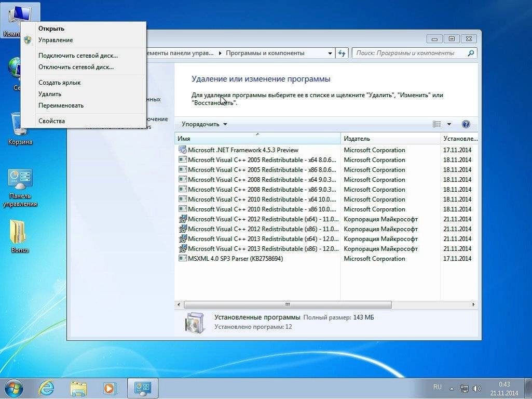Click the volume speaker tray icon

point(476,389)
